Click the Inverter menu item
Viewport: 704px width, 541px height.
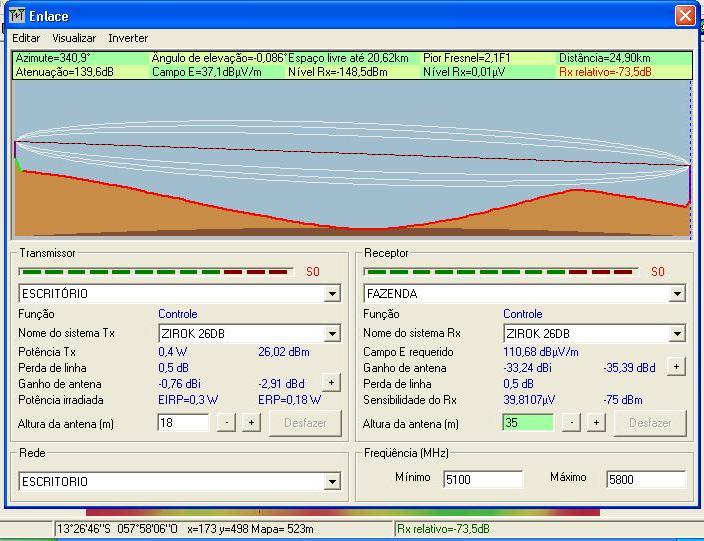(128, 38)
